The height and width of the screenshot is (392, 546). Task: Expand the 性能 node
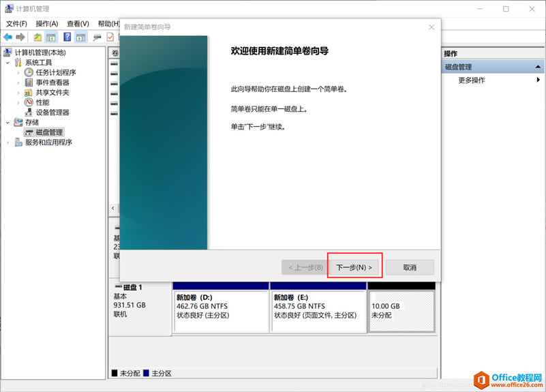click(x=18, y=103)
